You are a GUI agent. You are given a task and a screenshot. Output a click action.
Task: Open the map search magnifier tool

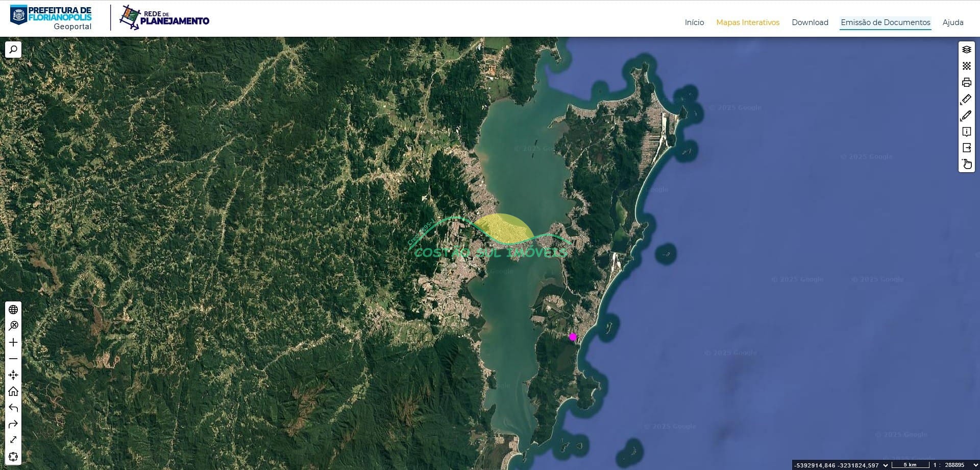coord(13,50)
